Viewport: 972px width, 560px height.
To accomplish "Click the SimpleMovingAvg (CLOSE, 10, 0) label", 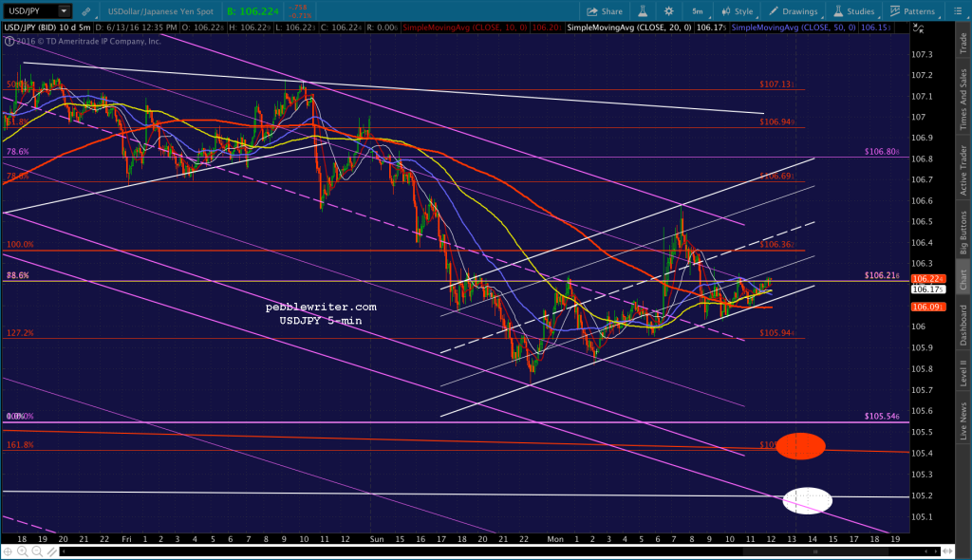I will 465,28.
